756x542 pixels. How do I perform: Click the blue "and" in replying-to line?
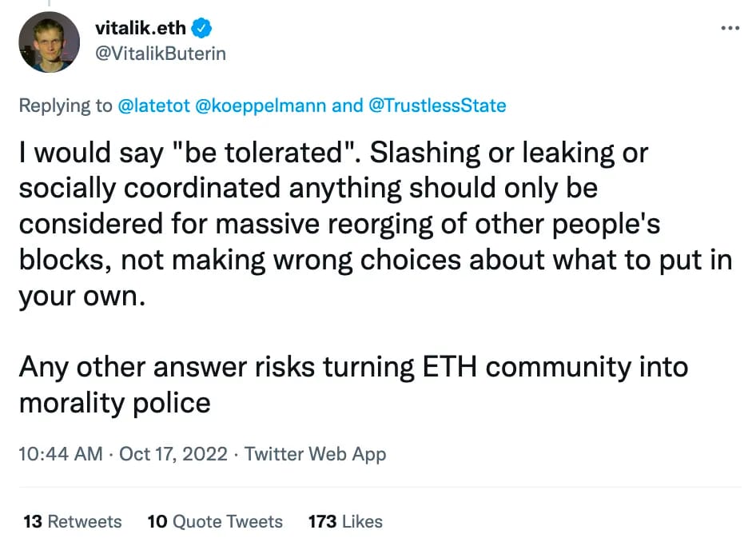[x=347, y=106]
